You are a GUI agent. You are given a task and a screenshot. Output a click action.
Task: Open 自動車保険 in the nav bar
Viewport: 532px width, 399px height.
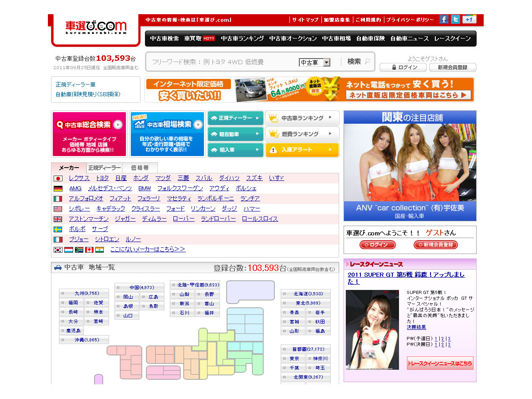pos(371,39)
